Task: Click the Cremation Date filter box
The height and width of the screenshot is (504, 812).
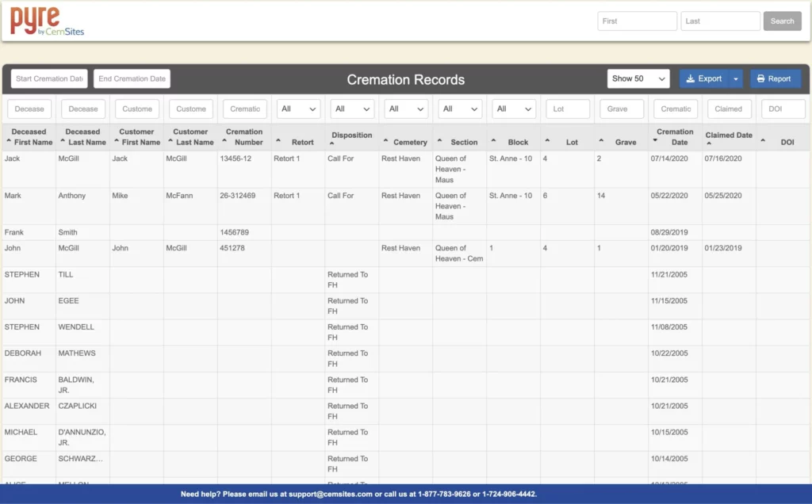Action: [x=676, y=109]
